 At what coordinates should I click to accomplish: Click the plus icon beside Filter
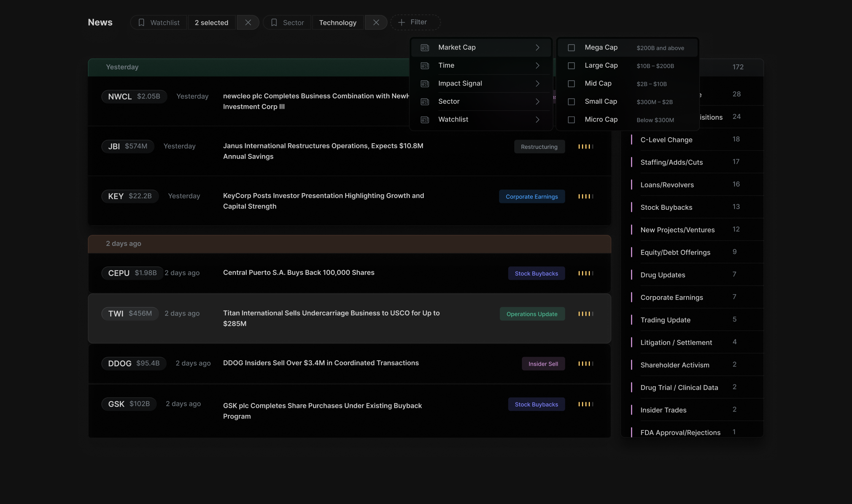tap(401, 22)
